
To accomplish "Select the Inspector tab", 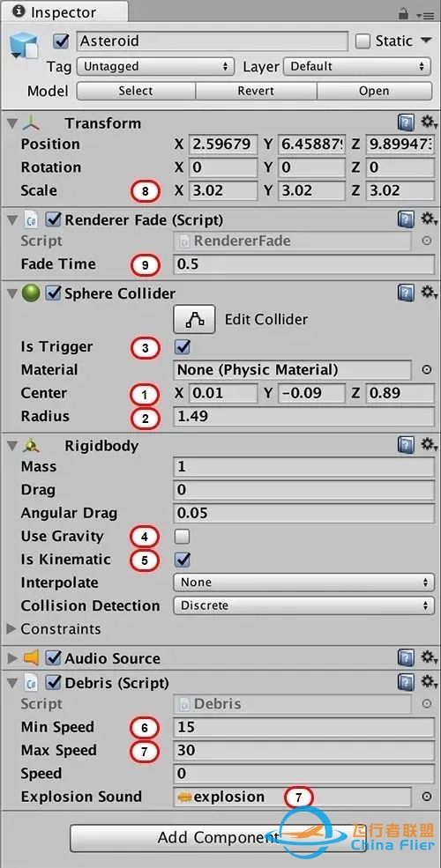I will click(x=56, y=12).
